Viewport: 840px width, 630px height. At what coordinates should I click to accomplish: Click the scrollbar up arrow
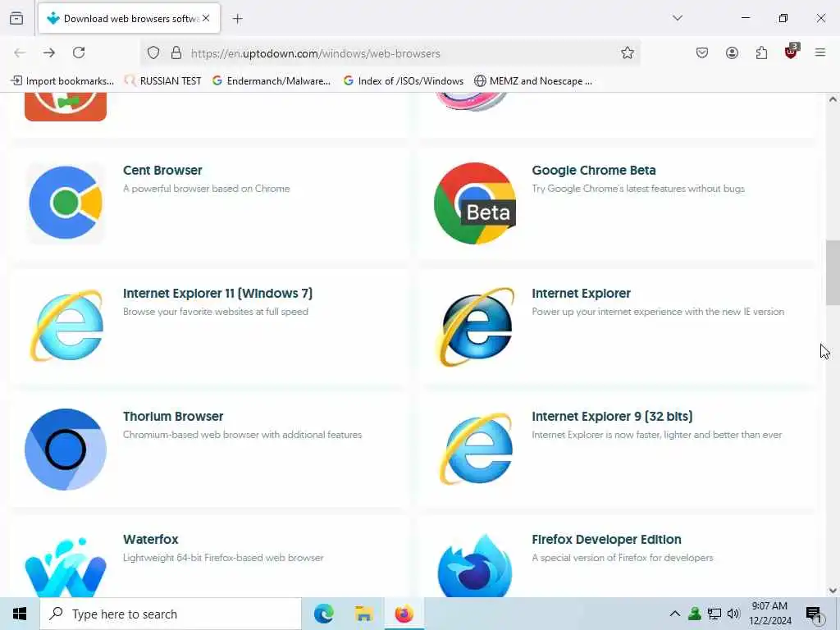tap(833, 99)
